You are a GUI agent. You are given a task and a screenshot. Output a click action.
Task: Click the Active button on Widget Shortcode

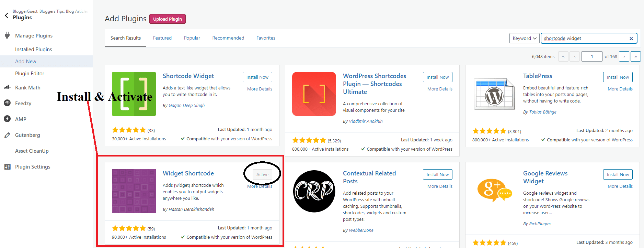click(x=262, y=174)
